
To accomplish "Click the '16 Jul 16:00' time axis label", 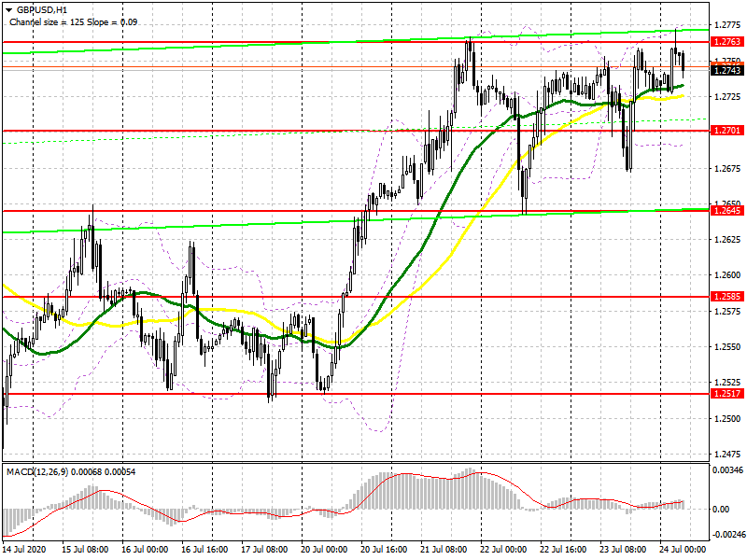I will (x=204, y=549).
